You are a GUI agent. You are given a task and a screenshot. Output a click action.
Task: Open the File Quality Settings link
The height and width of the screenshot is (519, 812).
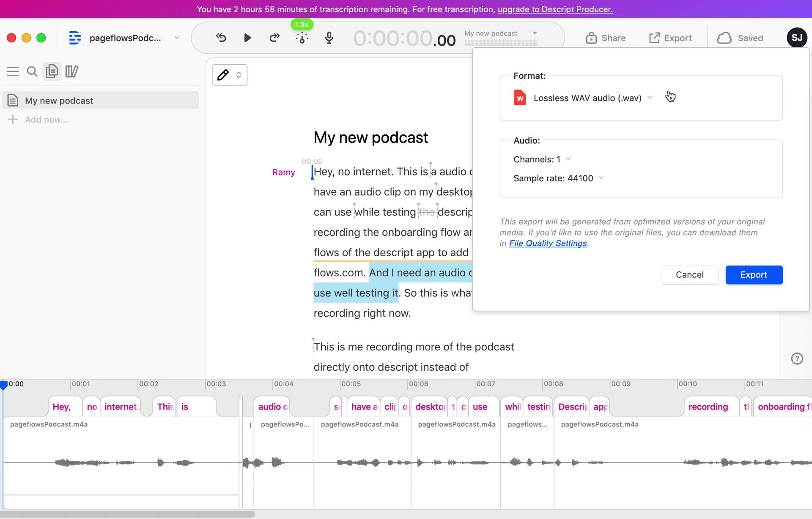click(548, 243)
